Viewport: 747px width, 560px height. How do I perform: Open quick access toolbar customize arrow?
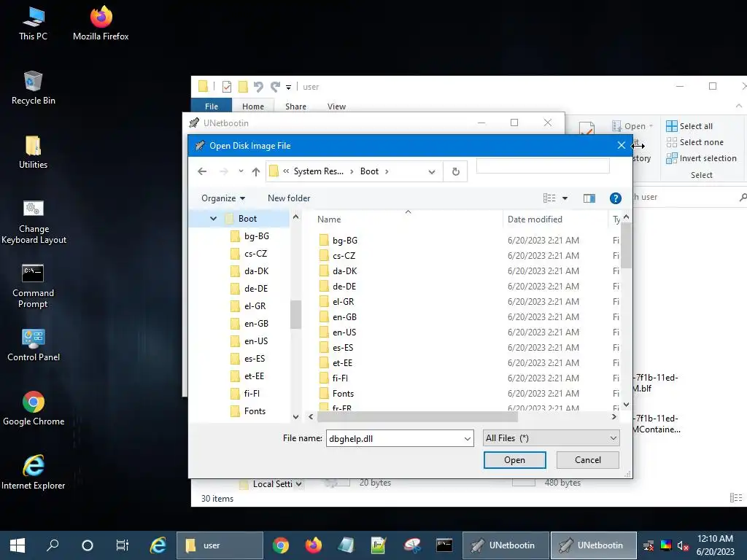(x=288, y=87)
